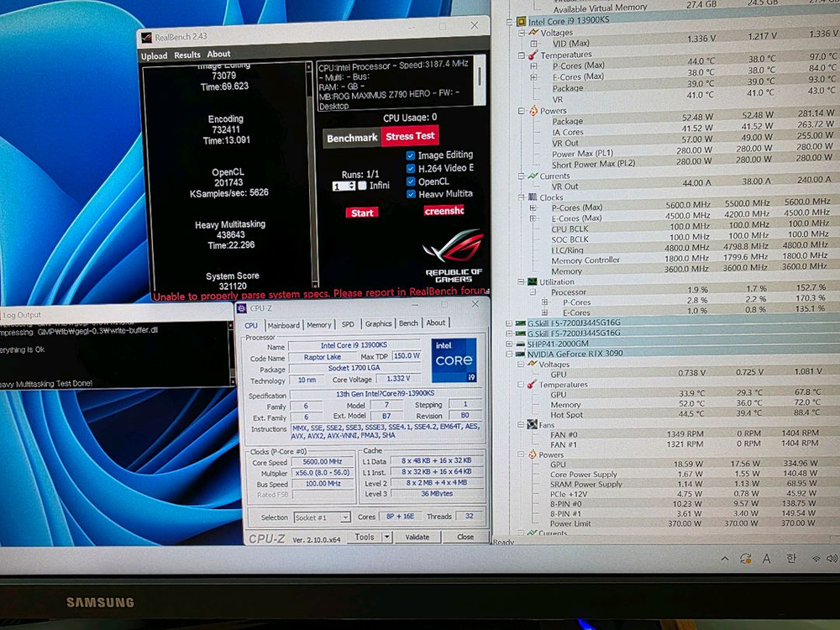
Task: Collapse the Utilization section
Action: pos(521,281)
